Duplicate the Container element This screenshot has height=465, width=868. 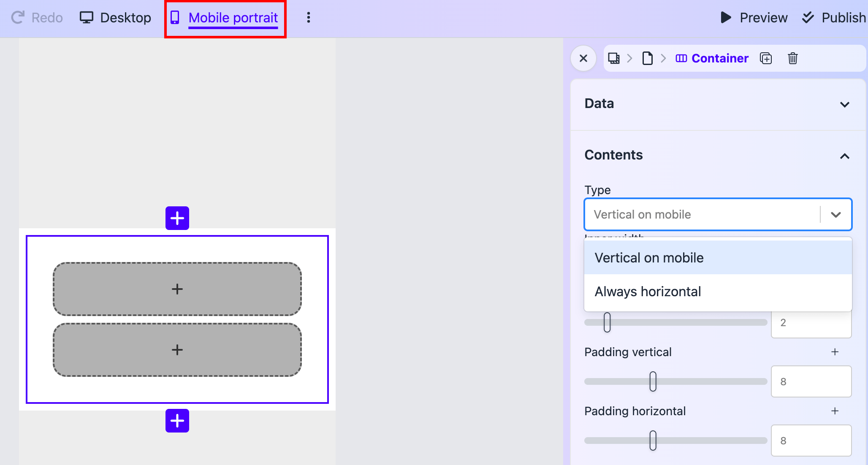[x=766, y=58]
